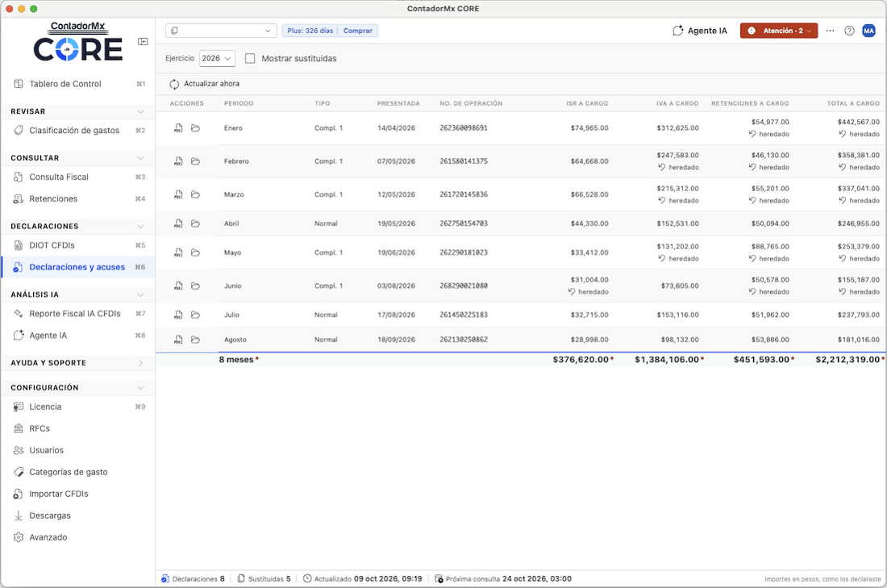
Task: Open Tablero de Control in sidebar
Action: click(78, 84)
